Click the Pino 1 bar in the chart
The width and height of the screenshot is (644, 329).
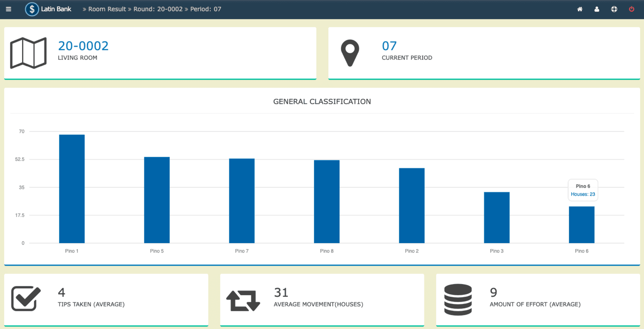[x=72, y=189]
